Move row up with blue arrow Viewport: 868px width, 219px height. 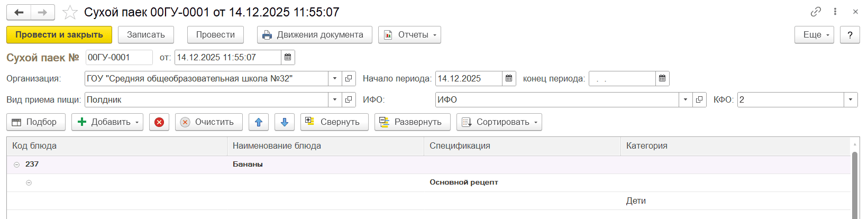click(259, 122)
